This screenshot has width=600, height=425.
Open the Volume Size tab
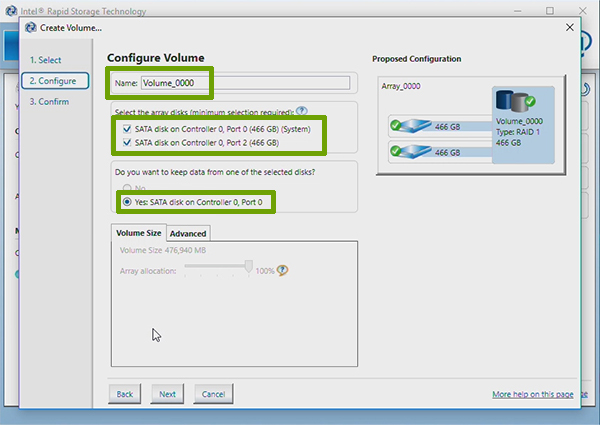coord(139,233)
